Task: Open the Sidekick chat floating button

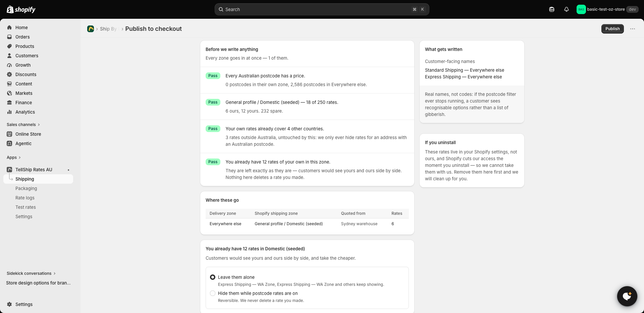Action: point(627,296)
